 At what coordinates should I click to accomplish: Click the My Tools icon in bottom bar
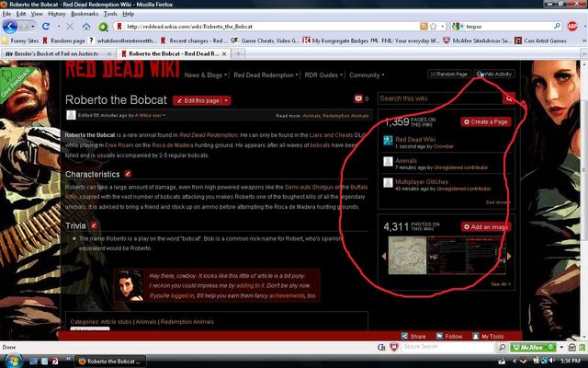pos(476,336)
